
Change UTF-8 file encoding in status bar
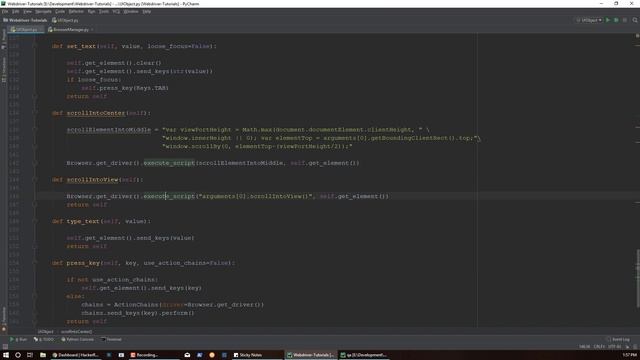pos(614,347)
